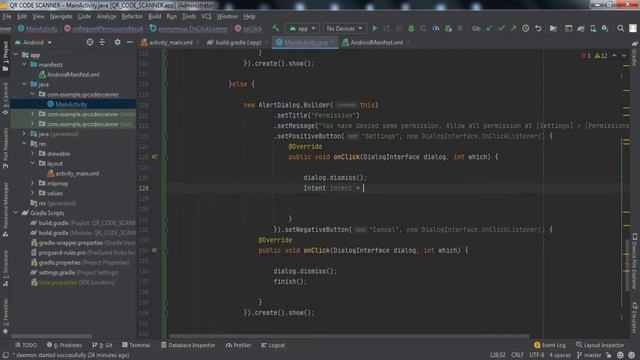Click the Git update project blue arrow
Image resolution: width=640 pixels, height=360 pixels.
pyautogui.click(x=489, y=29)
